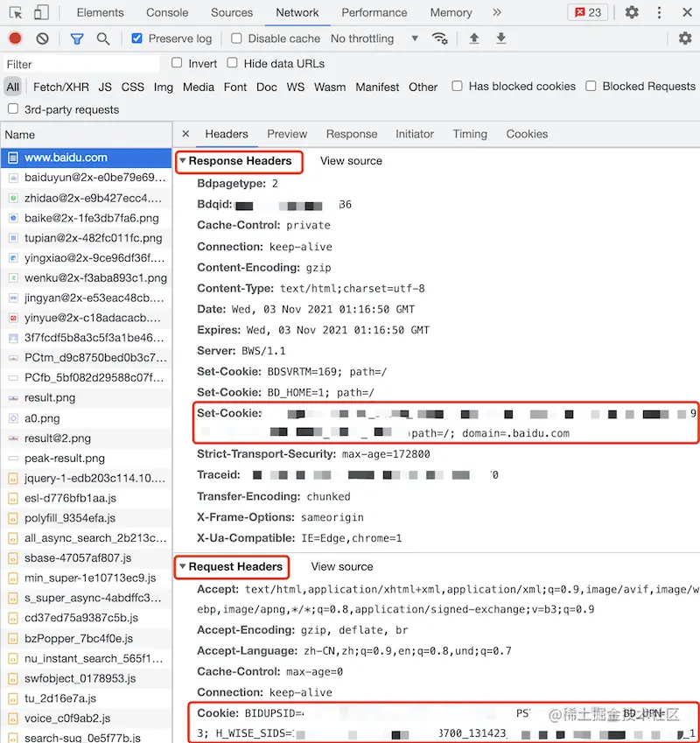700x743 pixels.
Task: Click the record network log button
Action: 15,38
